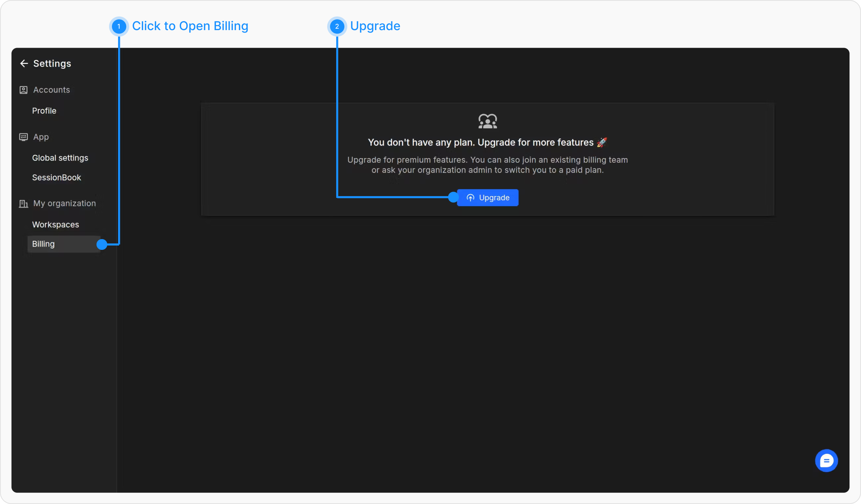Click the step 2 annotation badge
Screen dimensions: 861x504
pos(337,26)
